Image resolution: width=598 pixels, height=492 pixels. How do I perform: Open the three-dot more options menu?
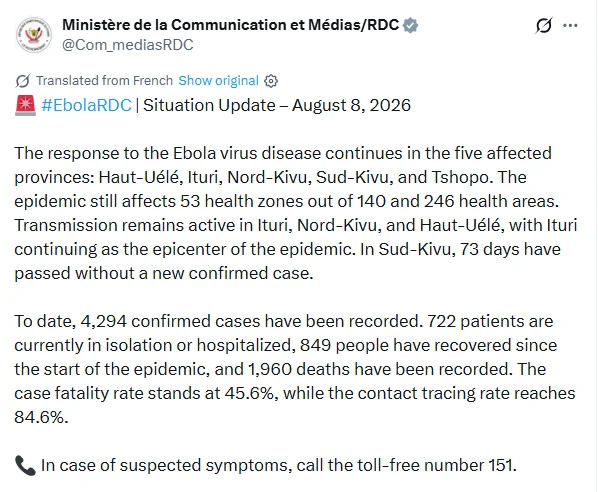pos(570,26)
